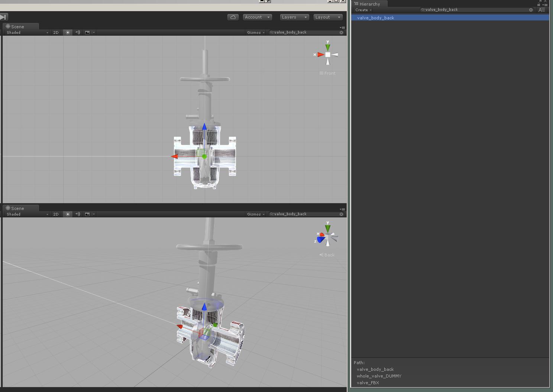Select the Hierarchy tab
The image size is (553, 392).
(x=369, y=4)
